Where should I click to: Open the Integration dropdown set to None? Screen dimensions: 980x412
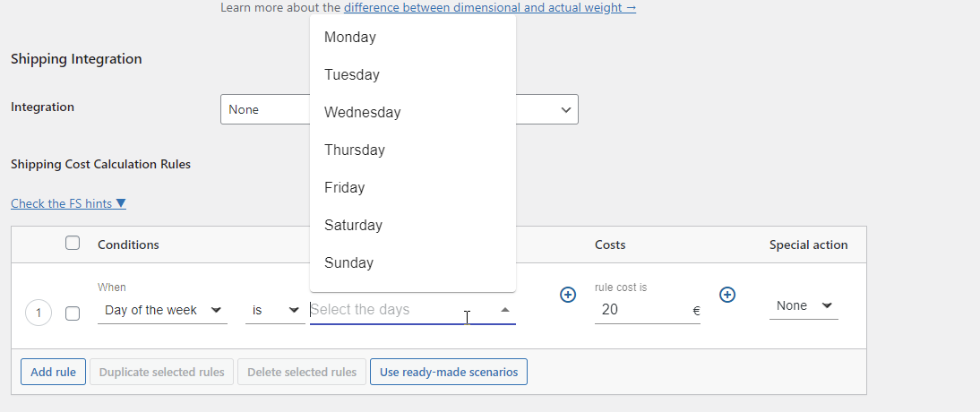pos(400,109)
